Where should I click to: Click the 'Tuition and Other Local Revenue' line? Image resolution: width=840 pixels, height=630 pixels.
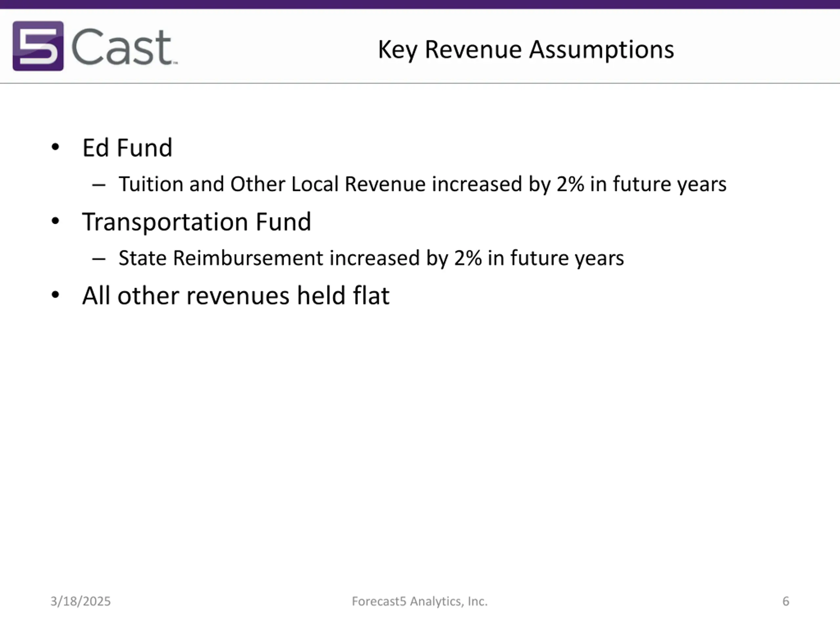click(x=422, y=184)
